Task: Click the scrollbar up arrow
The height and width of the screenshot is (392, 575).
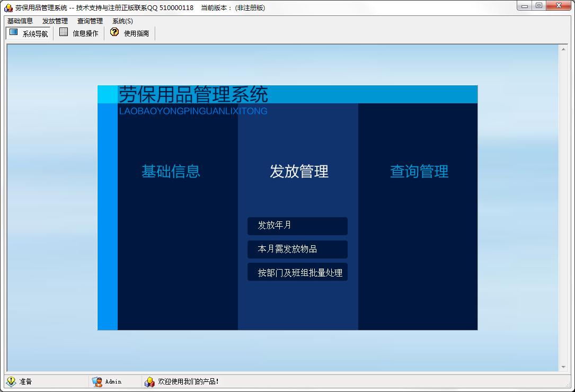Action: pos(563,49)
